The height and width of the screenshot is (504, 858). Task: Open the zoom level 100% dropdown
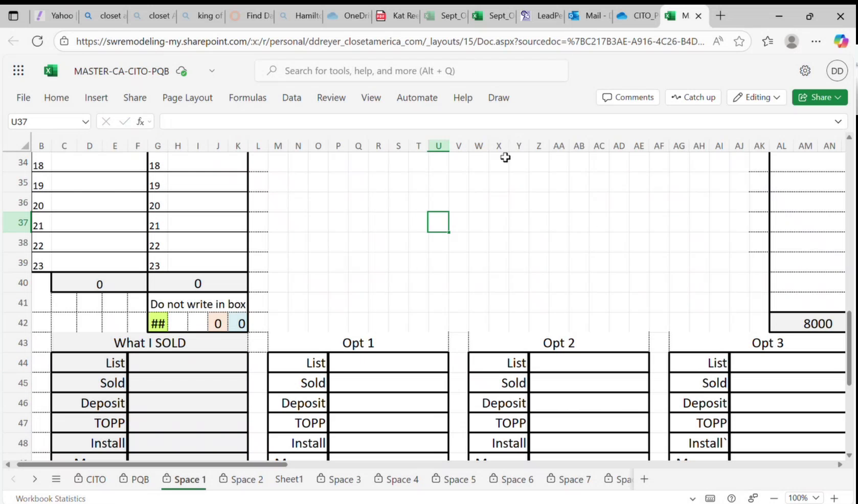803,498
